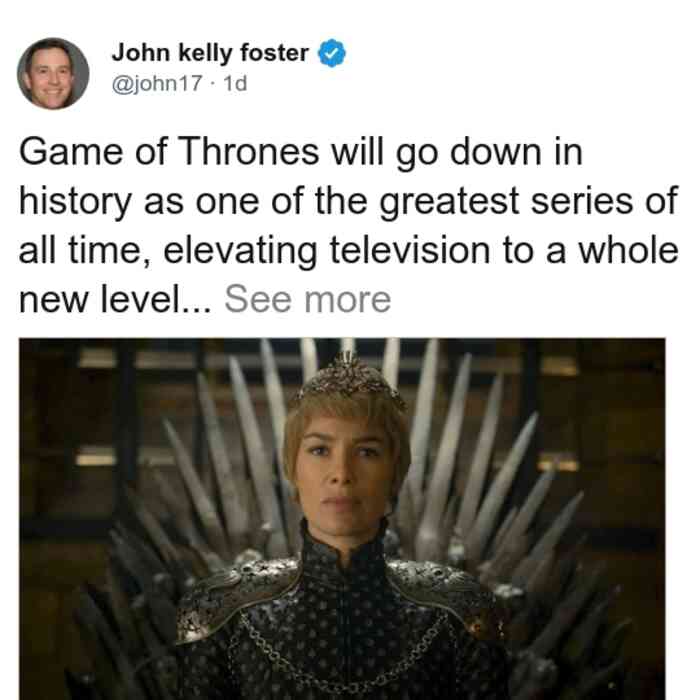Click the high collar of the black dress
The width and height of the screenshot is (700, 700).
point(344,542)
